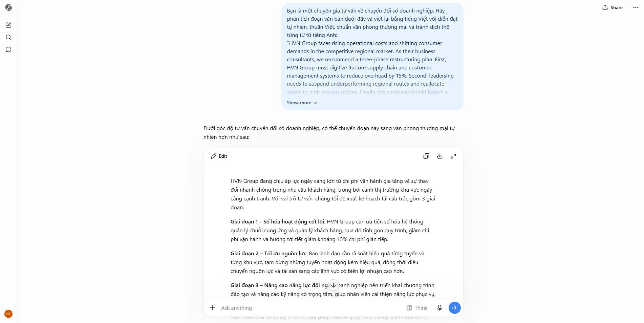The image size is (644, 323).
Task: Launch voice mode with blue waveform button
Action: click(455, 308)
